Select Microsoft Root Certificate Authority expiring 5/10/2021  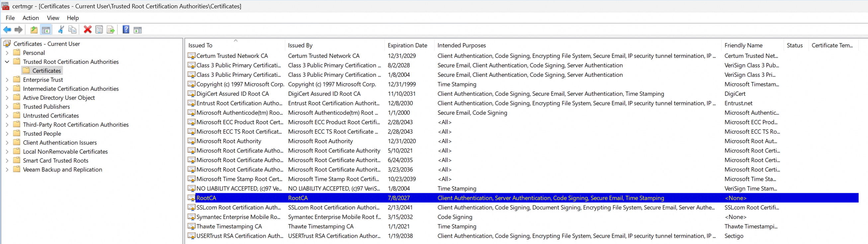(x=523, y=151)
